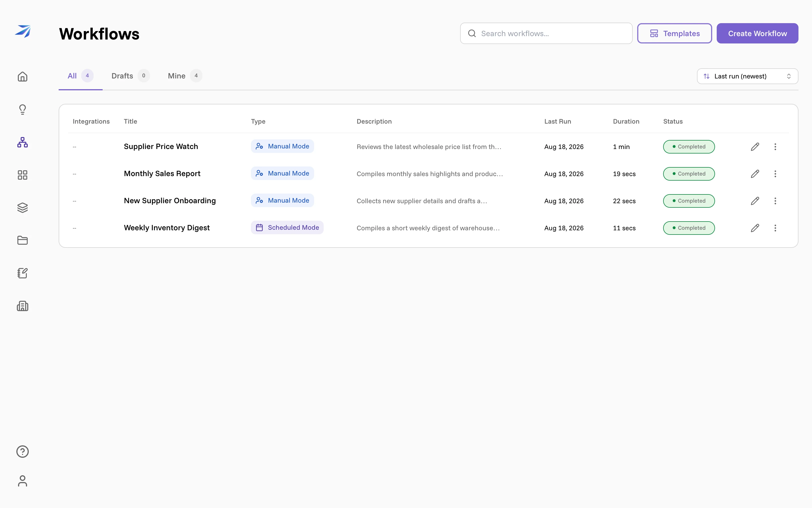Screen dimensions: 812x508
Task: Click the '11 secs' duration cell
Action: (624, 228)
